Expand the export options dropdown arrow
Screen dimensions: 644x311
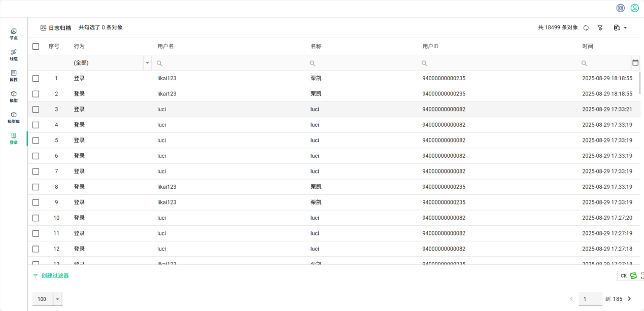pyautogui.click(x=625, y=28)
